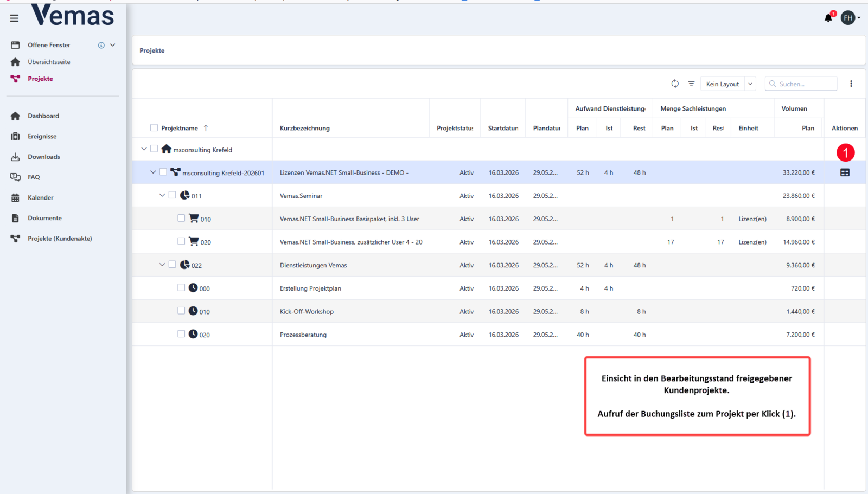
Task: Click the Kalender icon
Action: [x=15, y=198]
